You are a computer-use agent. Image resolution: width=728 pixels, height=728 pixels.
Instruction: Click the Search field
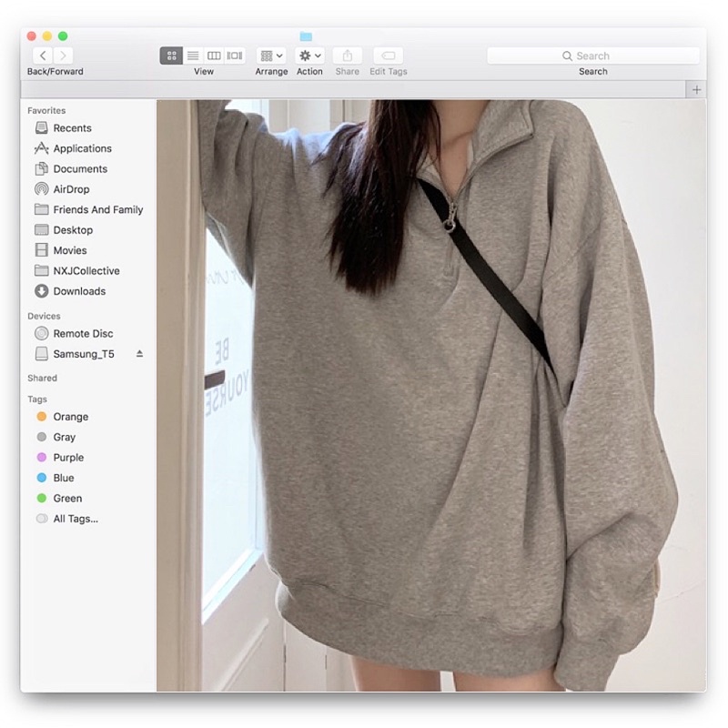click(x=592, y=56)
